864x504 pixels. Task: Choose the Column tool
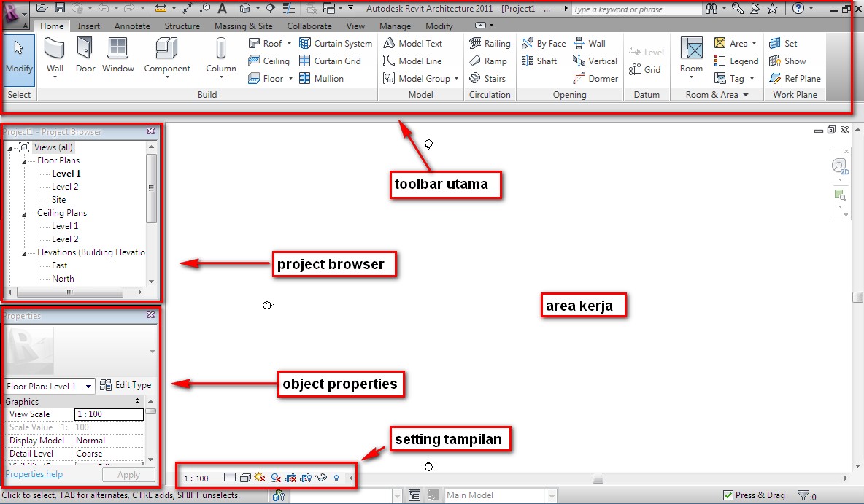pyautogui.click(x=221, y=58)
